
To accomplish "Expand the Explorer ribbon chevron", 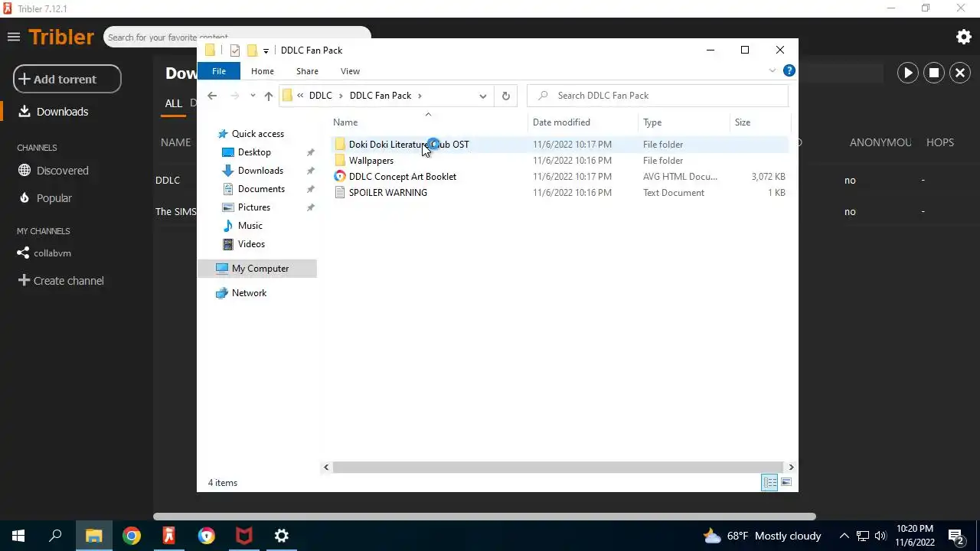I will tap(772, 71).
